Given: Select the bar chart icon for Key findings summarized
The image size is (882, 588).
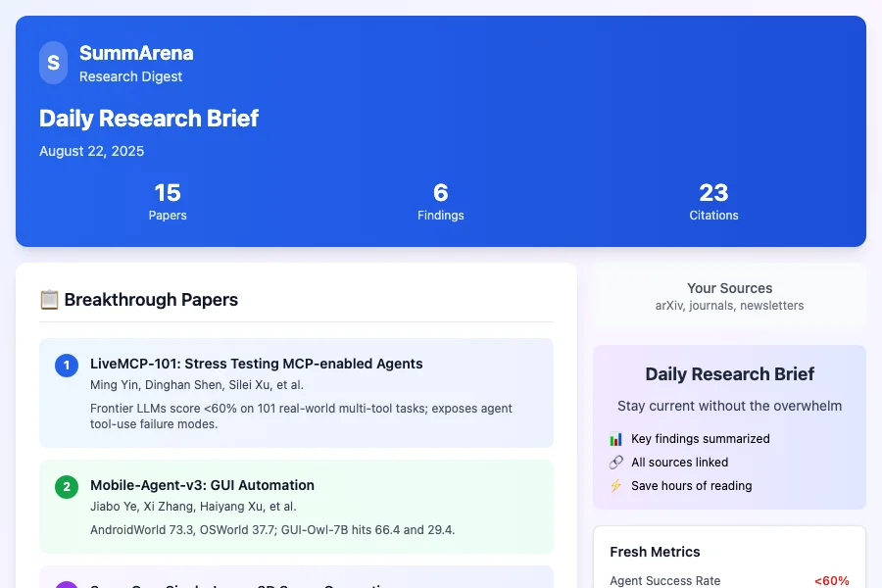Looking at the screenshot, I should coord(618,439).
